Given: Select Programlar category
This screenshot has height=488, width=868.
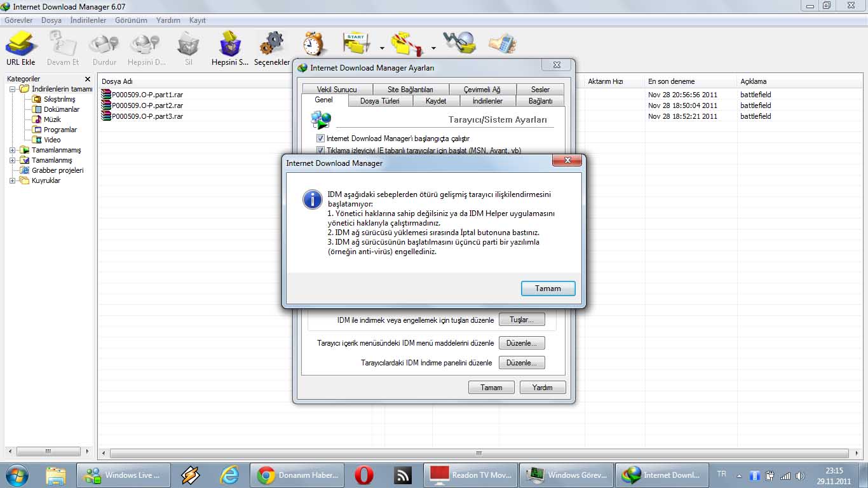Looking at the screenshot, I should pyautogui.click(x=60, y=130).
